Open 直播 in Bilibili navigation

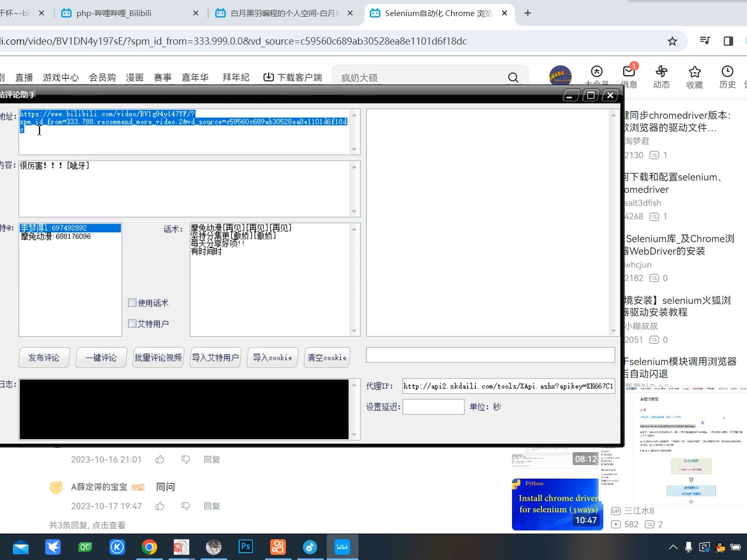pos(24,78)
